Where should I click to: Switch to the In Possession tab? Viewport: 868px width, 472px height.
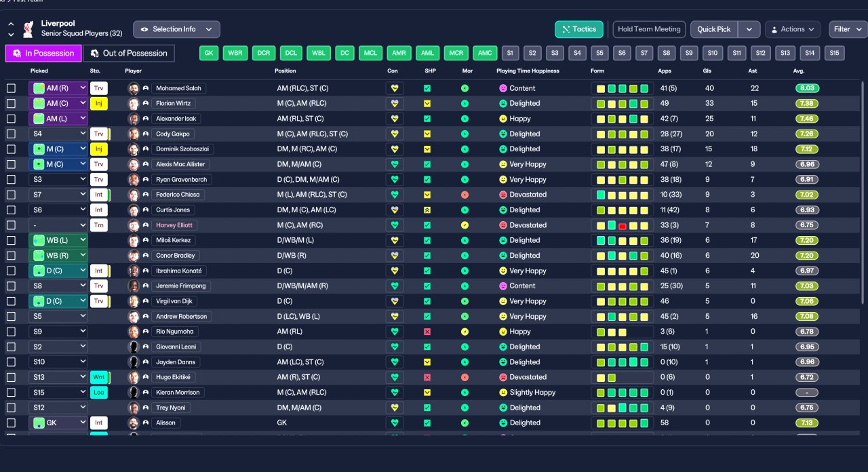click(43, 53)
